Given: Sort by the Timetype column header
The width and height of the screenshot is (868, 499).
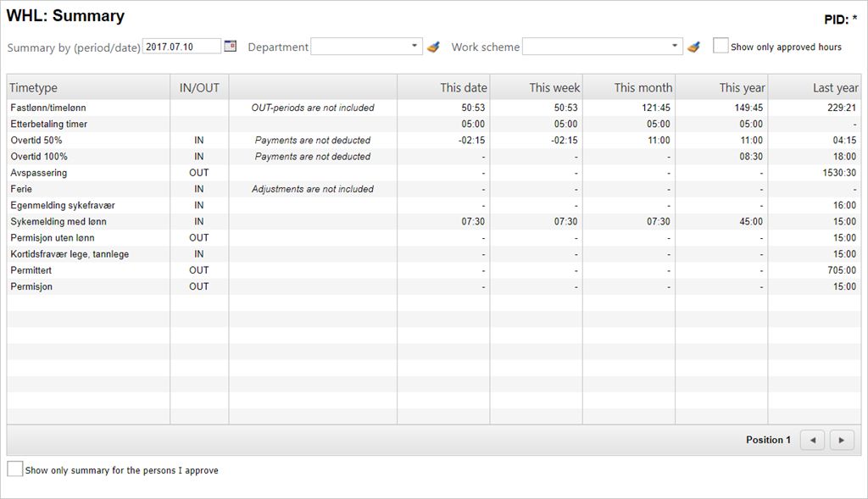Looking at the screenshot, I should click(34, 87).
